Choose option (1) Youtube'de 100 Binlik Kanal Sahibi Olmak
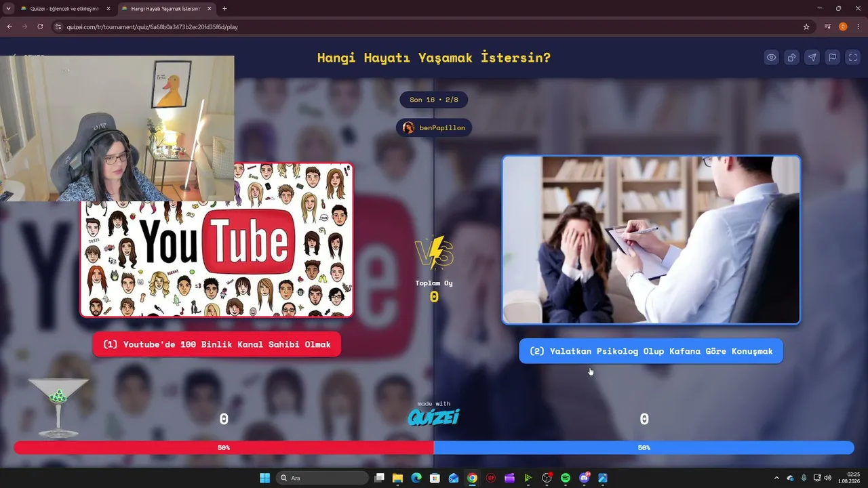This screenshot has height=488, width=868. pyautogui.click(x=217, y=344)
